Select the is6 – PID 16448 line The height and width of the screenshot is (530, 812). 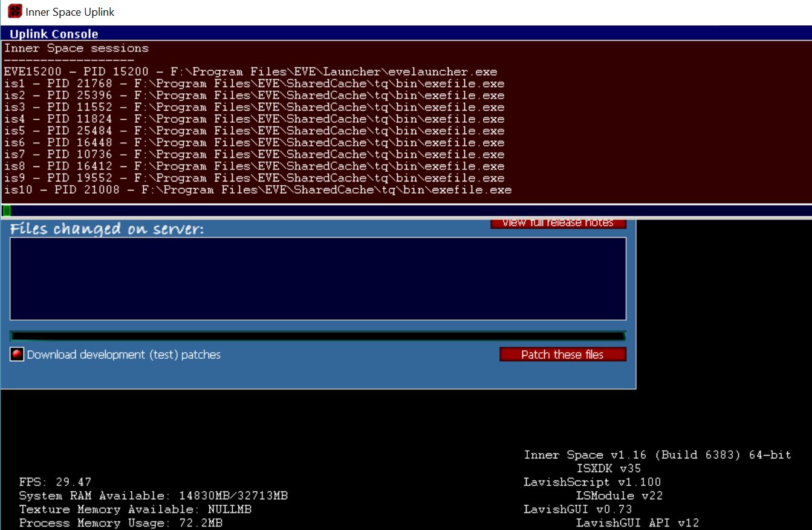pyautogui.click(x=254, y=143)
